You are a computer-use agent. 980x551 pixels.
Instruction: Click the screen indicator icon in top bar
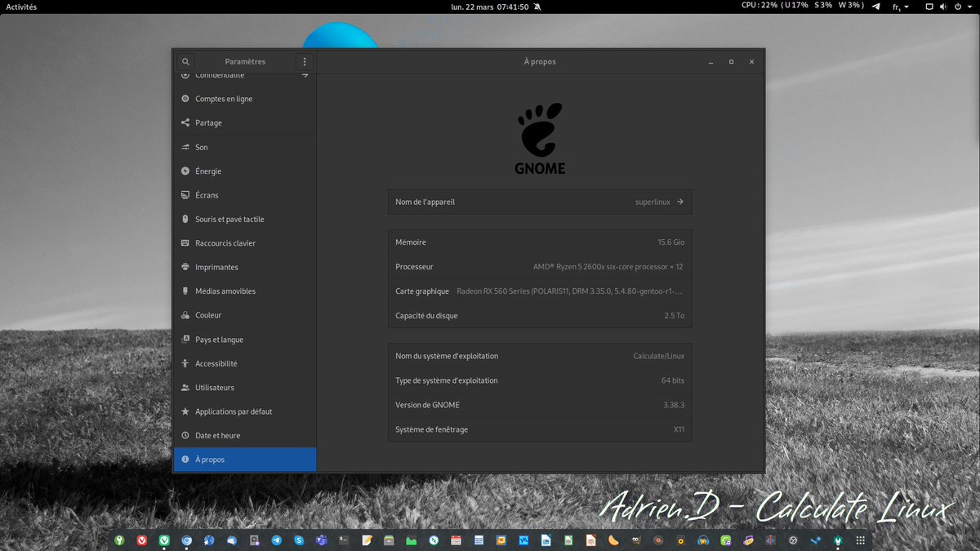click(x=929, y=7)
